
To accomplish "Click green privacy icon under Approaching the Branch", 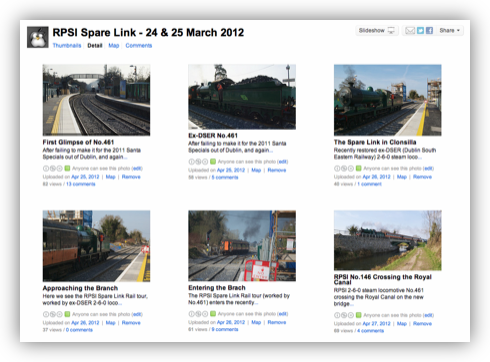I will pos(67,314).
